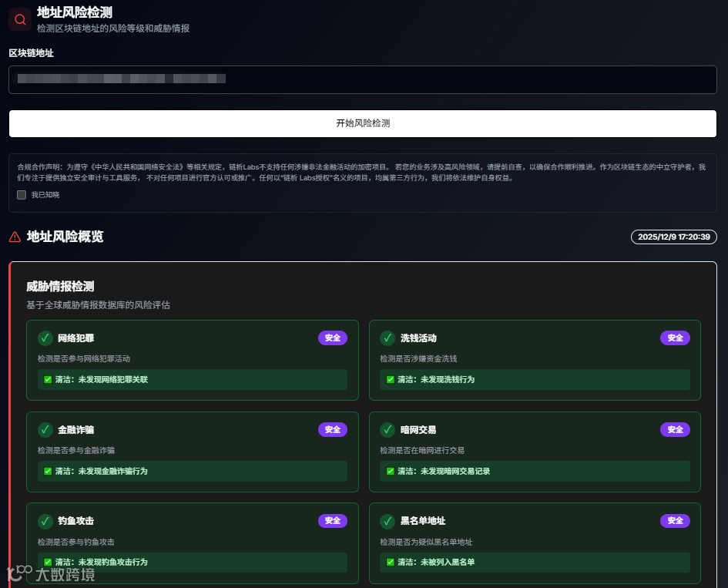
Task: Click the description 检测是否为疑似黑名单地址
Action: (426, 542)
